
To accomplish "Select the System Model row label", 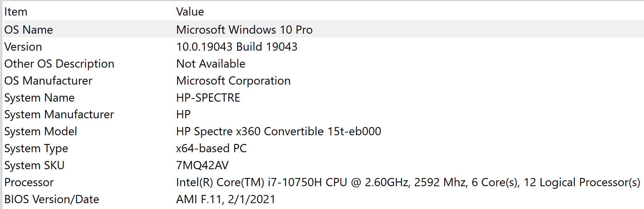I will pos(41,131).
